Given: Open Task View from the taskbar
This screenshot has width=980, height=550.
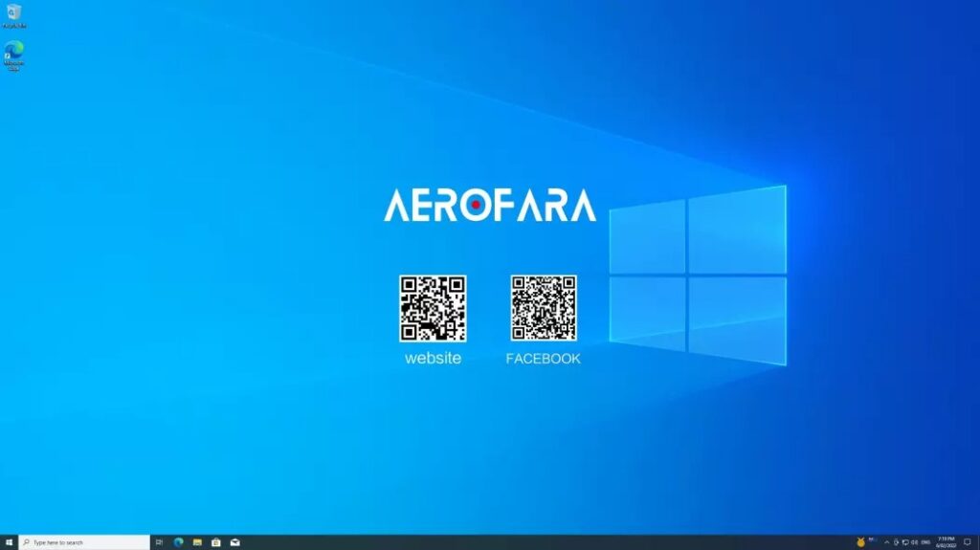Looking at the screenshot, I should tap(159, 542).
